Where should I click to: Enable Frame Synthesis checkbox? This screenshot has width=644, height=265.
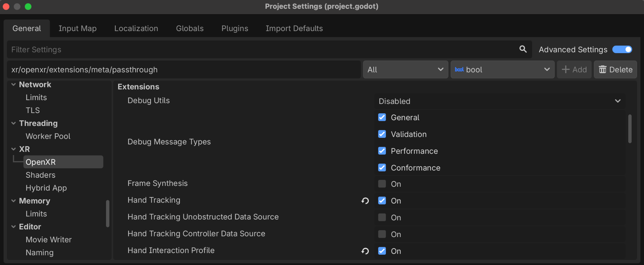pyautogui.click(x=382, y=184)
